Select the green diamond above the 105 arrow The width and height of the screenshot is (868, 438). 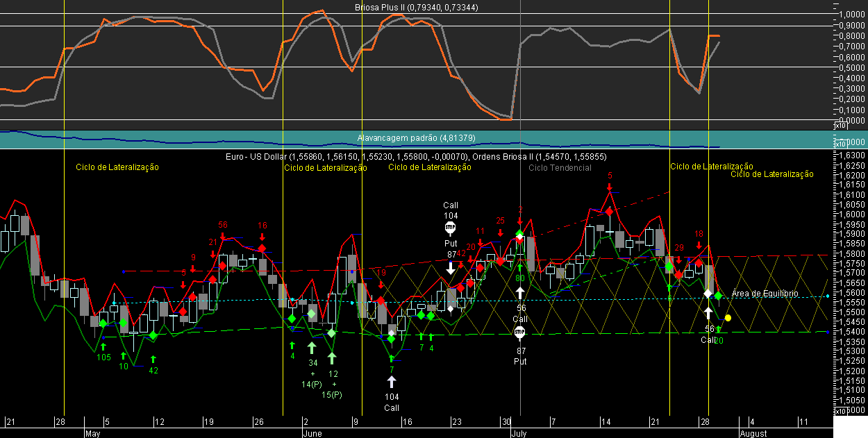(103, 323)
